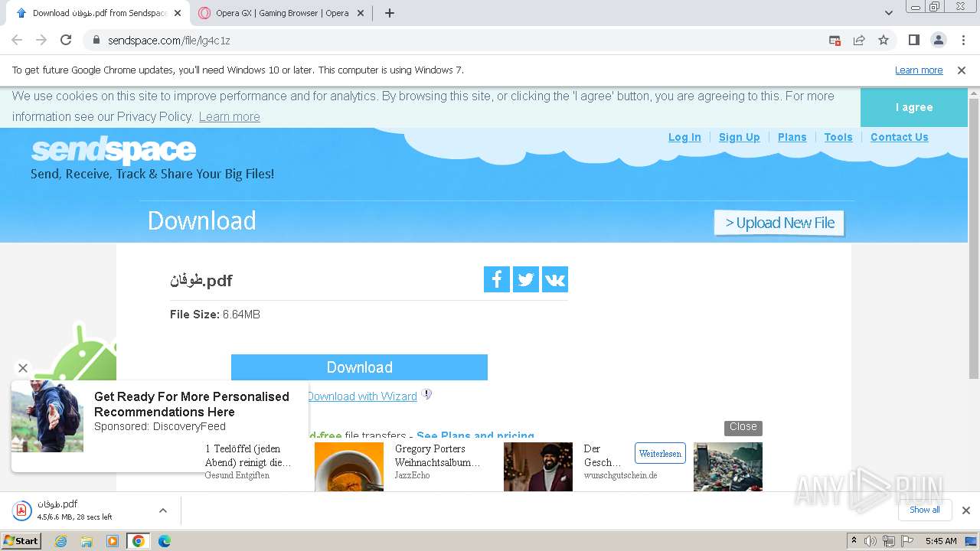Open the cookie notice Learn more link
The width and height of the screenshot is (980, 551).
point(229,116)
